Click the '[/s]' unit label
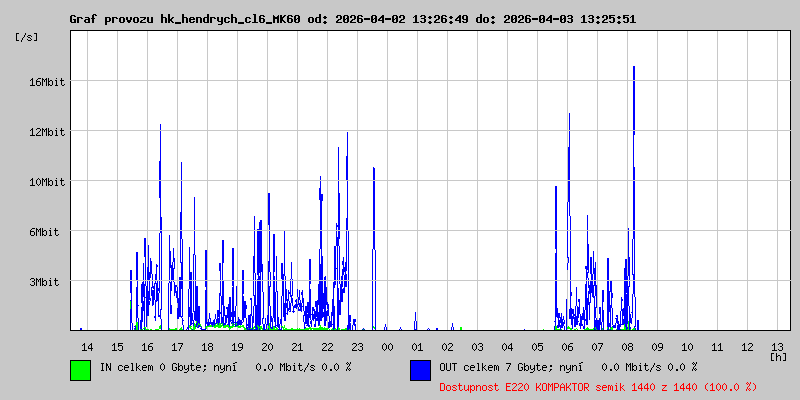The image size is (800, 400). click(27, 37)
